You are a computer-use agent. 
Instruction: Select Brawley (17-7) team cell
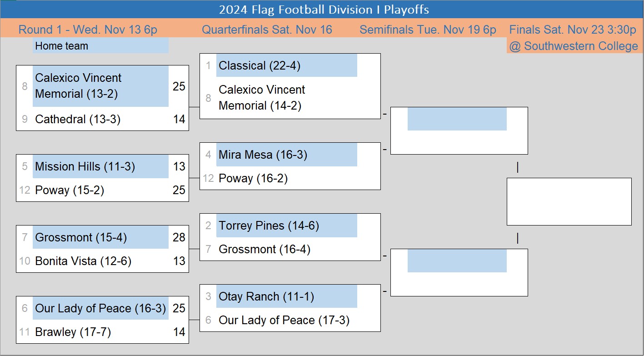[73, 332]
